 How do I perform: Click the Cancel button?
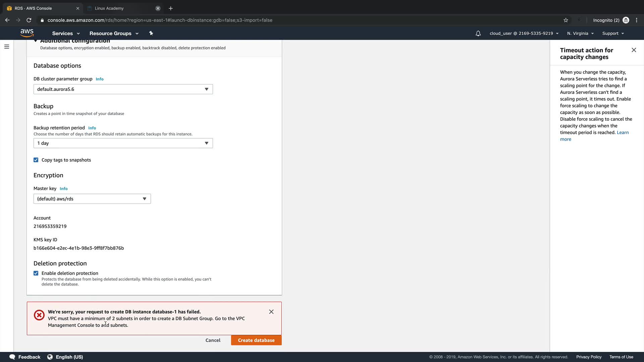click(x=213, y=340)
